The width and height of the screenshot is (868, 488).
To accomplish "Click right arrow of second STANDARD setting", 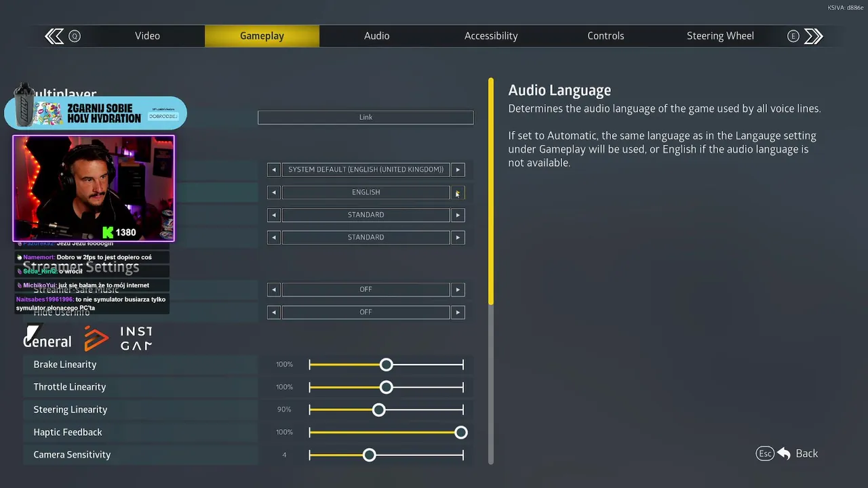I will pyautogui.click(x=458, y=237).
